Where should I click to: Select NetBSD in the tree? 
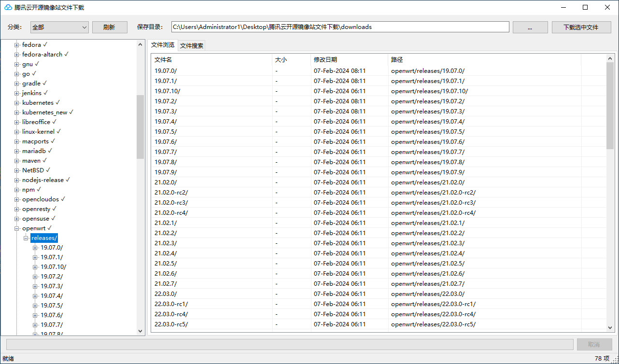click(36, 170)
